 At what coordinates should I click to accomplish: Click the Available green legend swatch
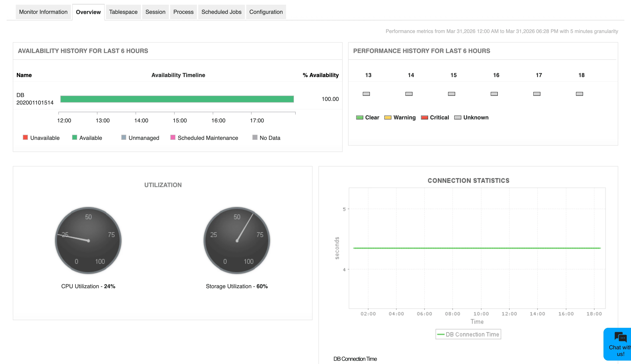point(74,138)
